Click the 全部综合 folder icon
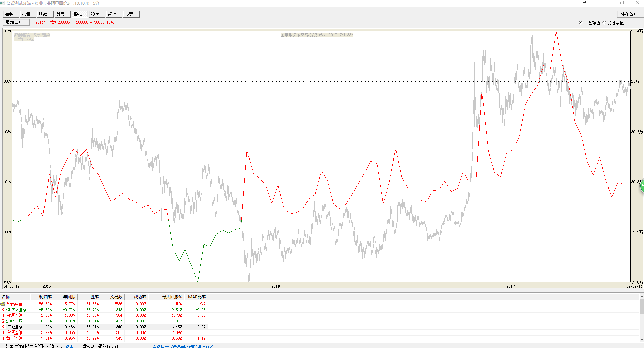 point(3,304)
